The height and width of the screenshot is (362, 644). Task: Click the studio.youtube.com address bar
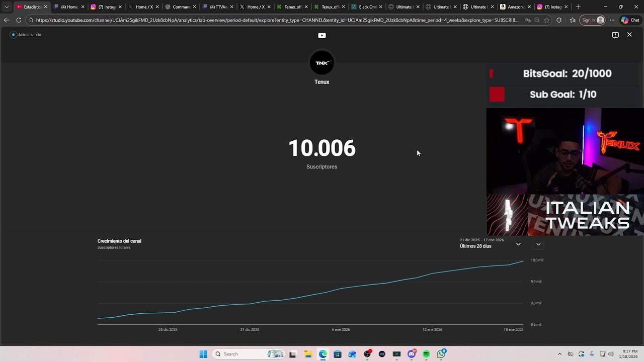(x=277, y=20)
